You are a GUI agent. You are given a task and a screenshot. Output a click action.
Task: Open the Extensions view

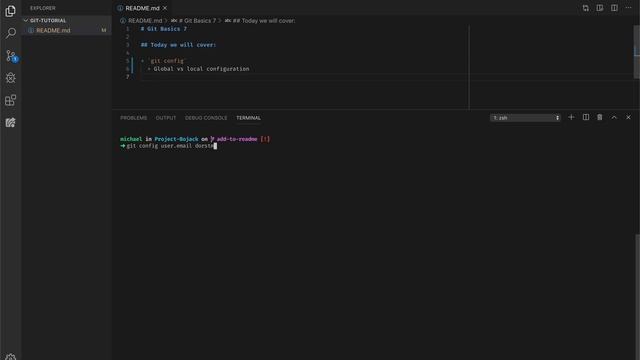pos(11,100)
